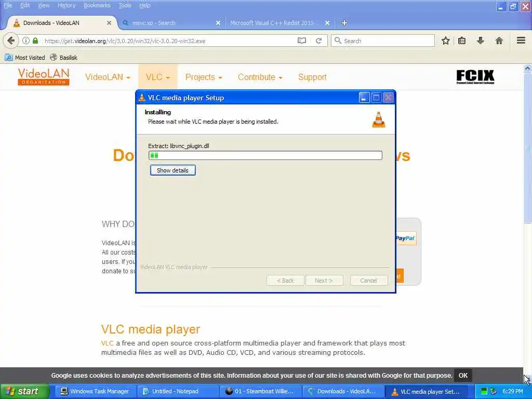Open Most Visited bookmarks folder

coord(25,58)
